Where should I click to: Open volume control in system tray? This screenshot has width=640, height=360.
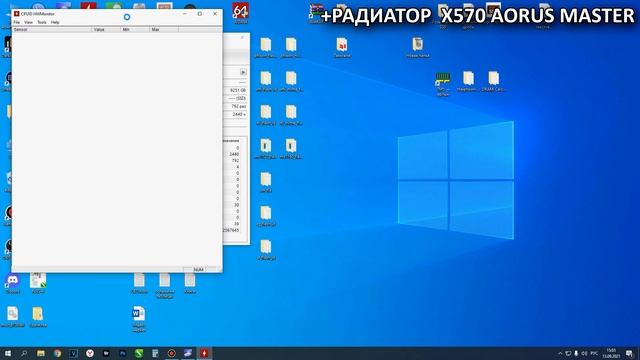(584, 353)
